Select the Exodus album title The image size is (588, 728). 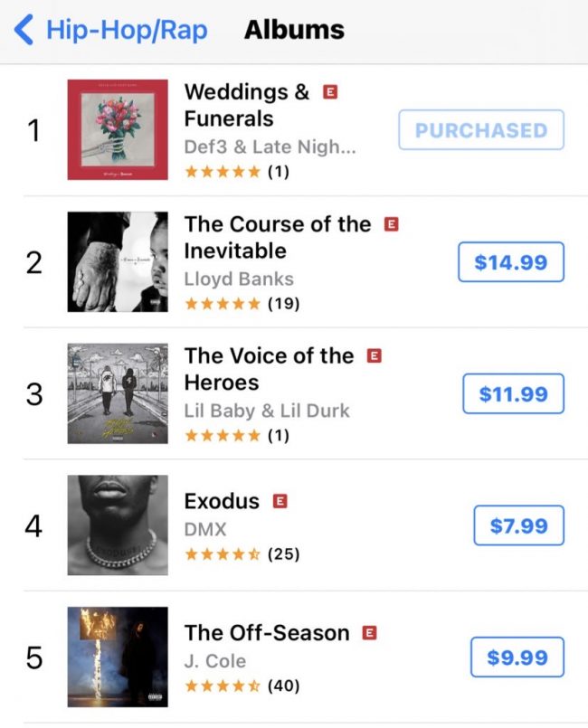pos(222,501)
